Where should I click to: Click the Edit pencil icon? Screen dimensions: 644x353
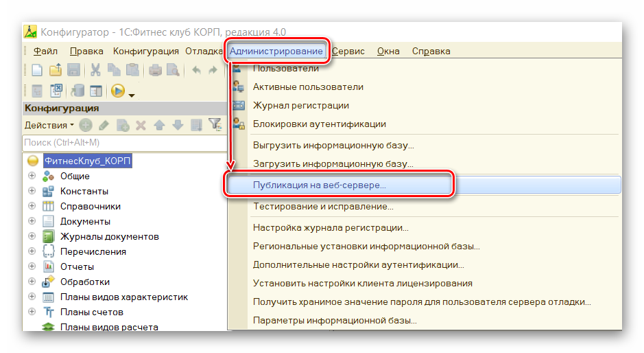pos(104,125)
